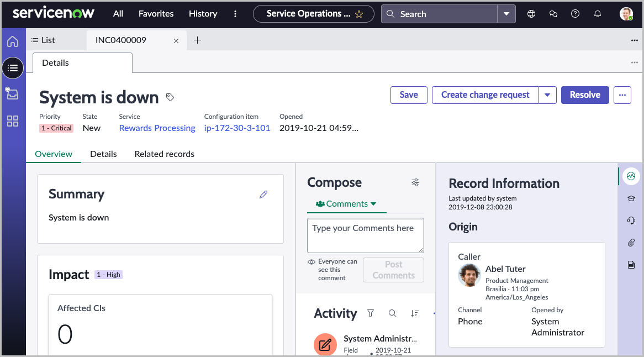Filter the Activity stream
The image size is (644, 357).
tap(370, 313)
